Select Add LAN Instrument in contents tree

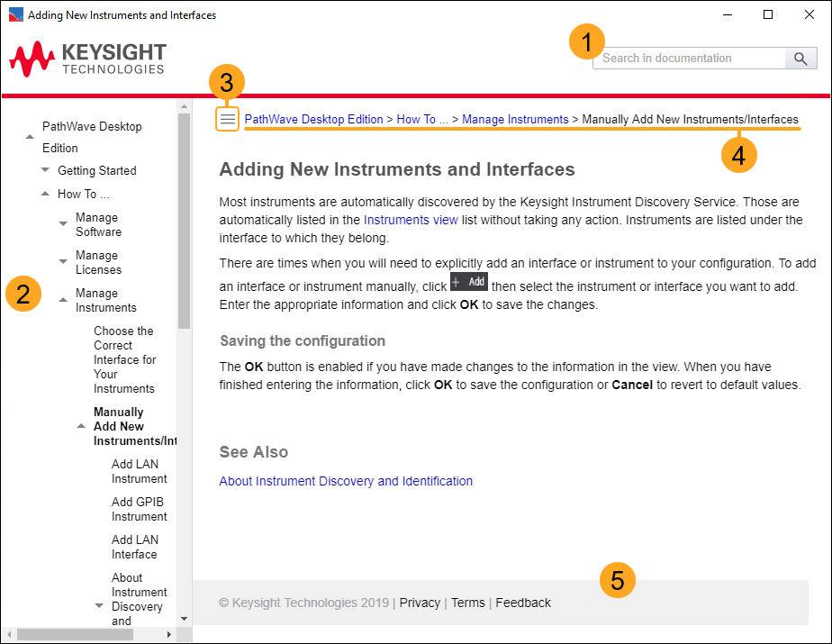click(139, 471)
